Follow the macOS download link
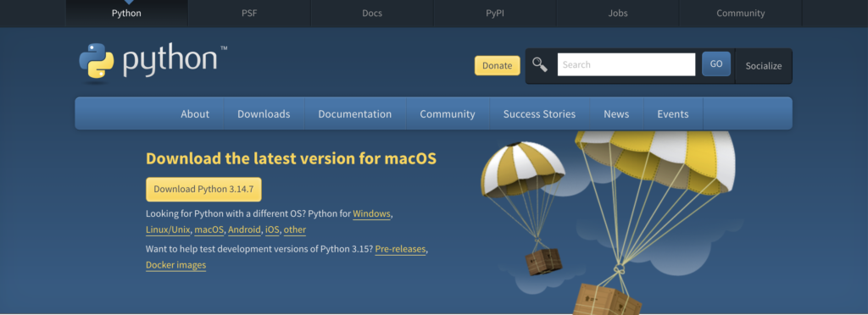This screenshot has height=315, width=868. [x=209, y=229]
